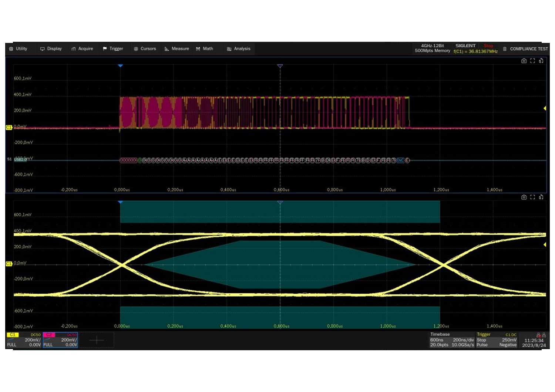Open the Display menu
Viewport: 555px width, 392px height.
tap(51, 49)
